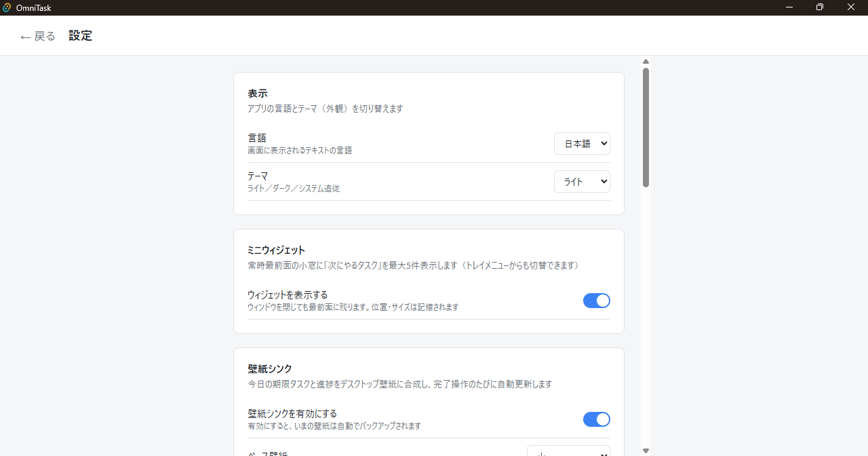Viewport: 868px width, 456px height.
Task: Click the OmniTask app icon in title bar
Action: click(x=7, y=7)
